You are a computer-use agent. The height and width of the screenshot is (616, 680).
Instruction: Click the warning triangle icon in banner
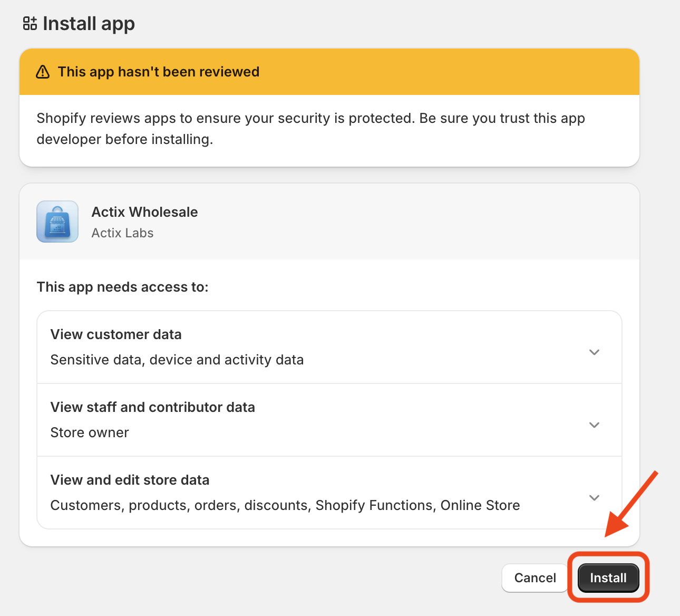click(43, 72)
